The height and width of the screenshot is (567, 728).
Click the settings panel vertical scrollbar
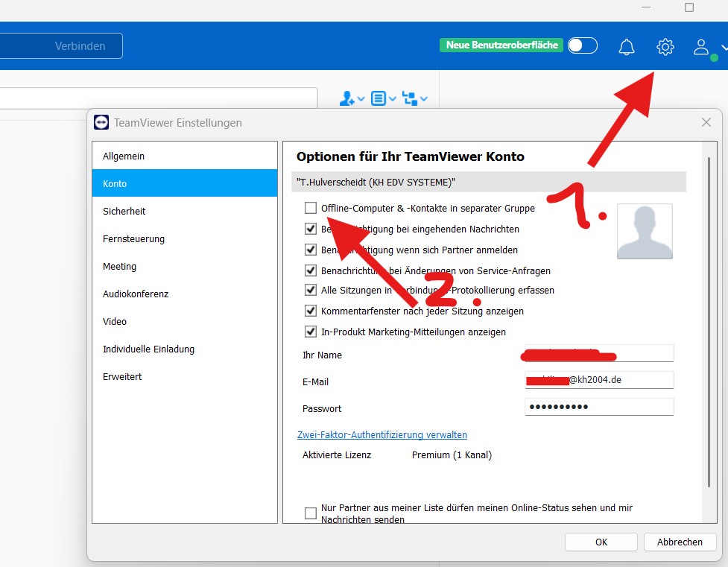coord(709,322)
